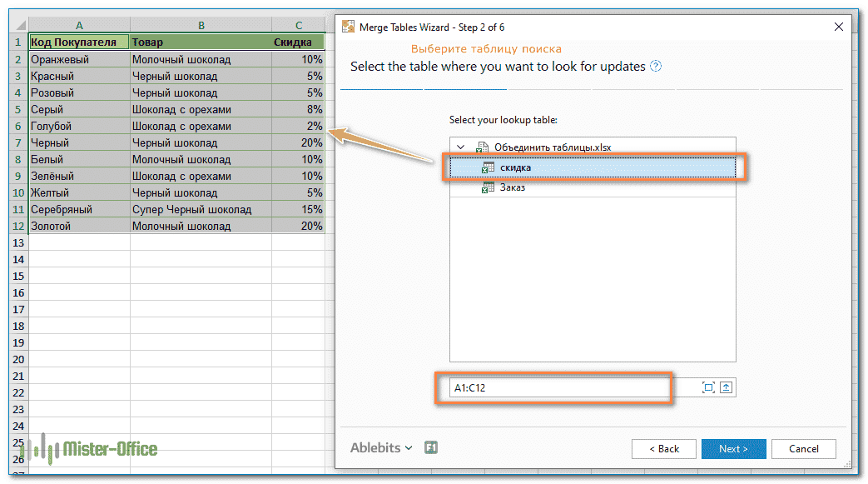This screenshot has width=868, height=484.
Task: Click the Объединить таблицы.xlsx workbook icon
Action: pos(482,147)
